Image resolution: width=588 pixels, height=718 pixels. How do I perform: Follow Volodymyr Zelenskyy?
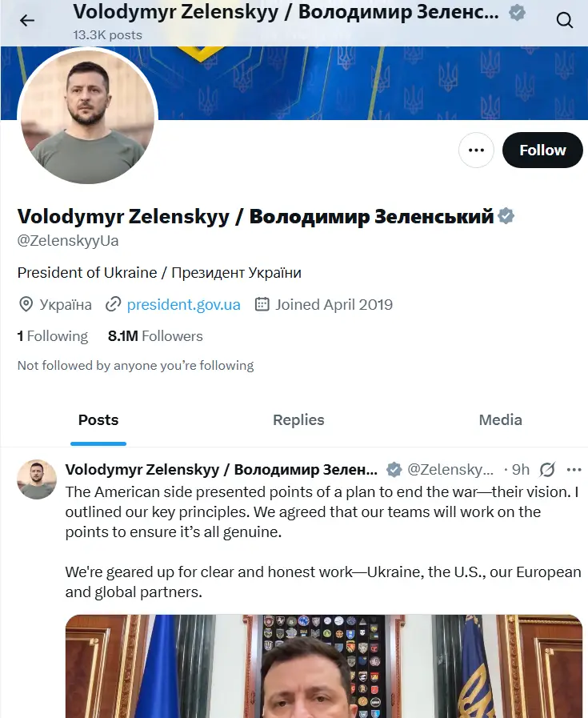542,150
